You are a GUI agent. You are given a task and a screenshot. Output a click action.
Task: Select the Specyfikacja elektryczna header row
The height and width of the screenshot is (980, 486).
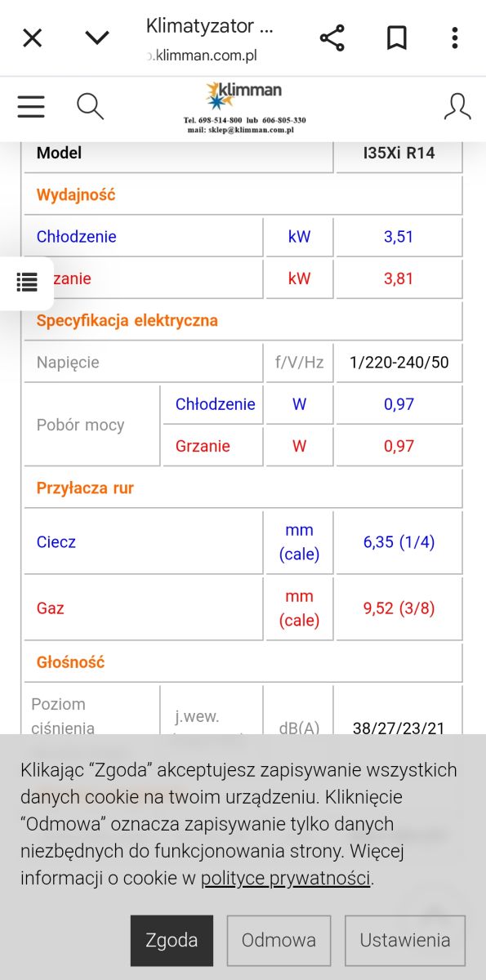[x=243, y=320]
